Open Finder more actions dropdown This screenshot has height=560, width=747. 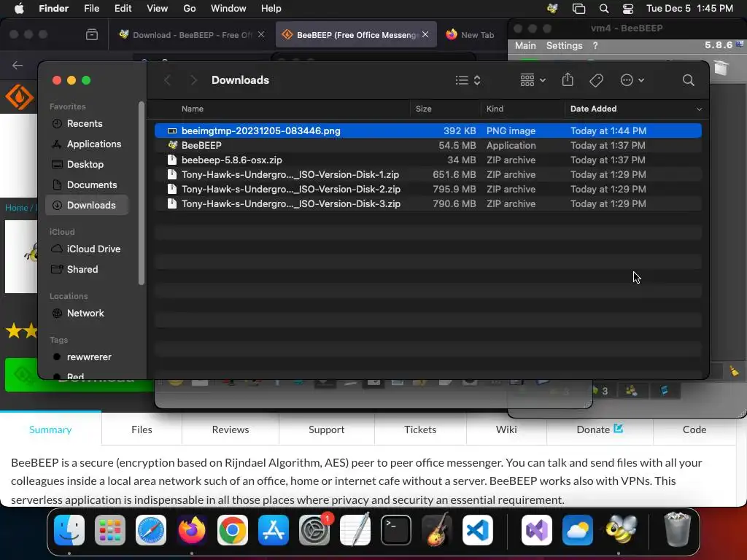pyautogui.click(x=632, y=80)
